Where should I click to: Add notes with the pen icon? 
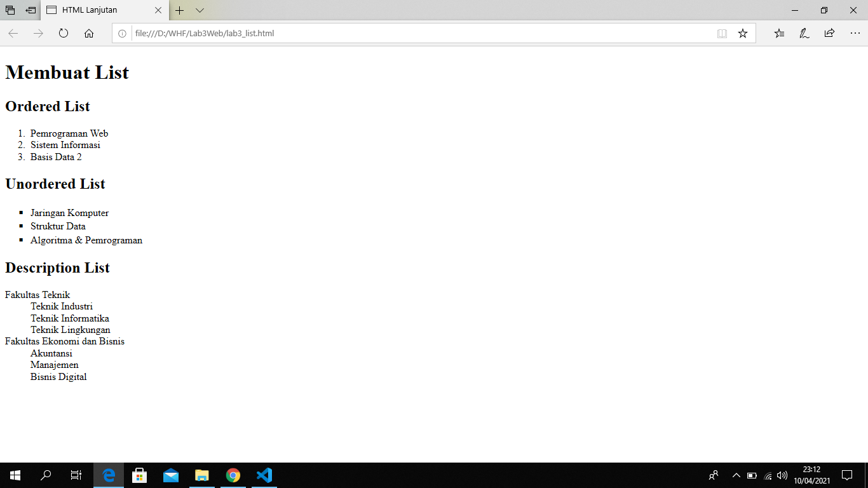click(x=804, y=34)
